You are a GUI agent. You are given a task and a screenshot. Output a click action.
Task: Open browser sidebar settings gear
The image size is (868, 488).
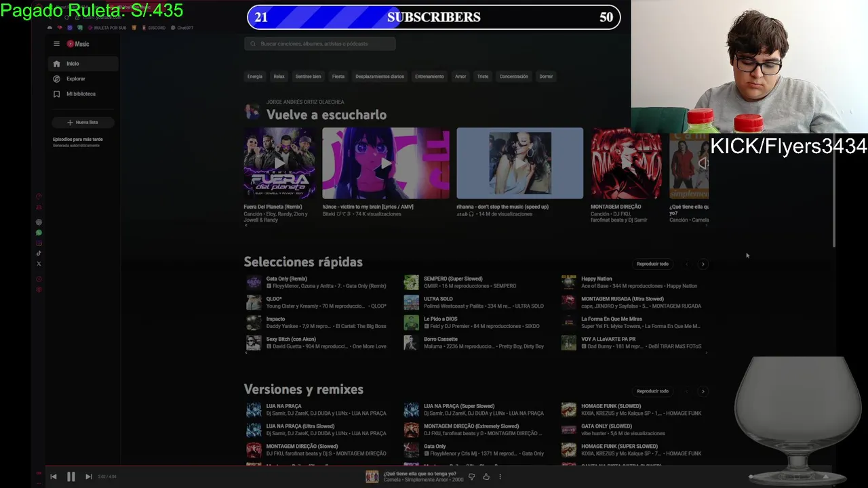[39, 289]
